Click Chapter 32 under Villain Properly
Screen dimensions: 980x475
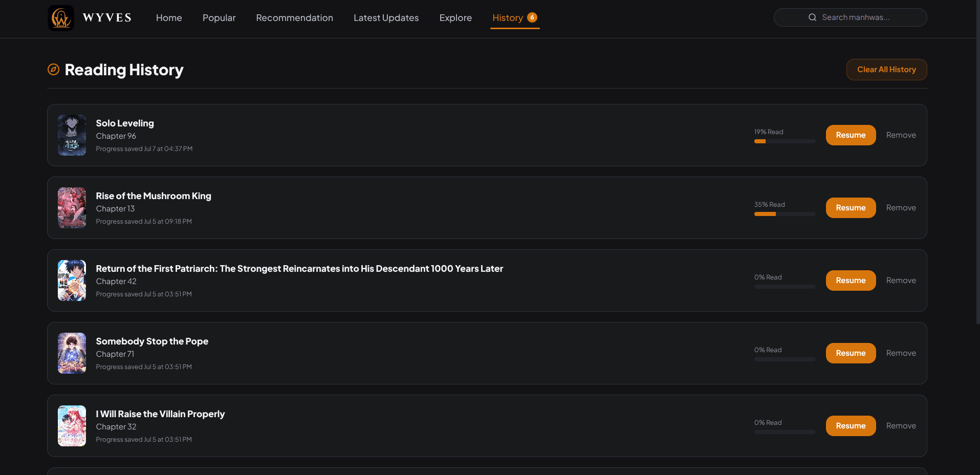click(x=116, y=427)
